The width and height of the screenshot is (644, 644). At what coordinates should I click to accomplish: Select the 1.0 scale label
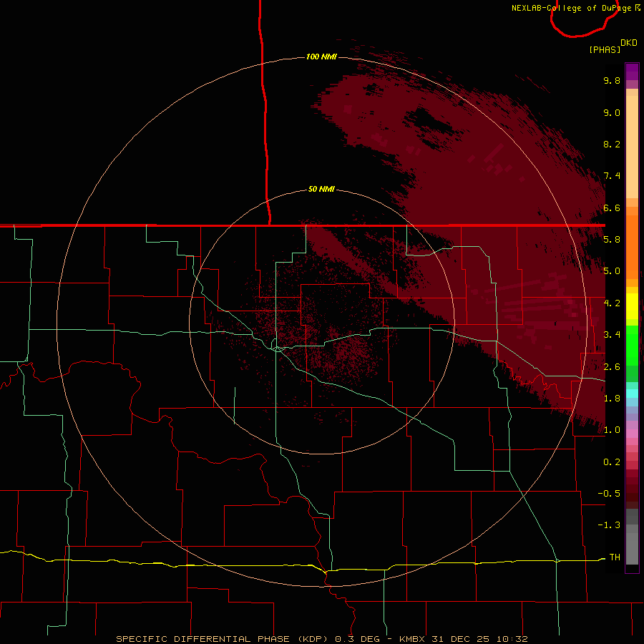[612, 430]
